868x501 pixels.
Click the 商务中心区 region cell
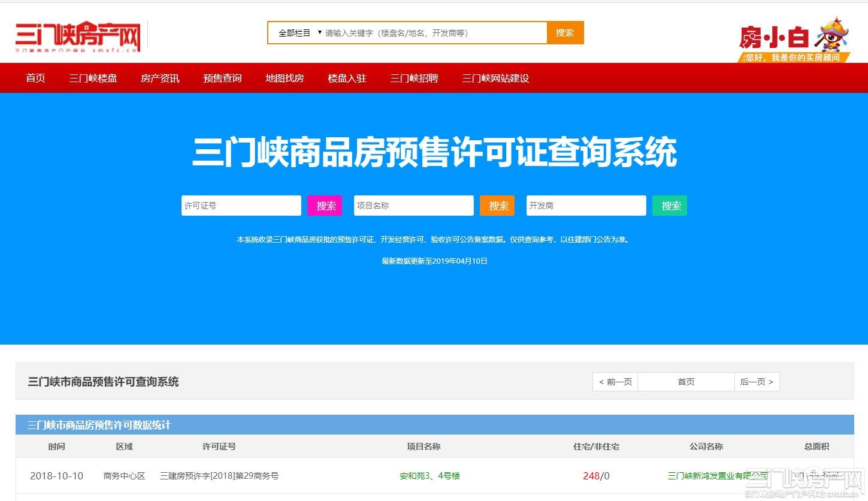point(125,476)
